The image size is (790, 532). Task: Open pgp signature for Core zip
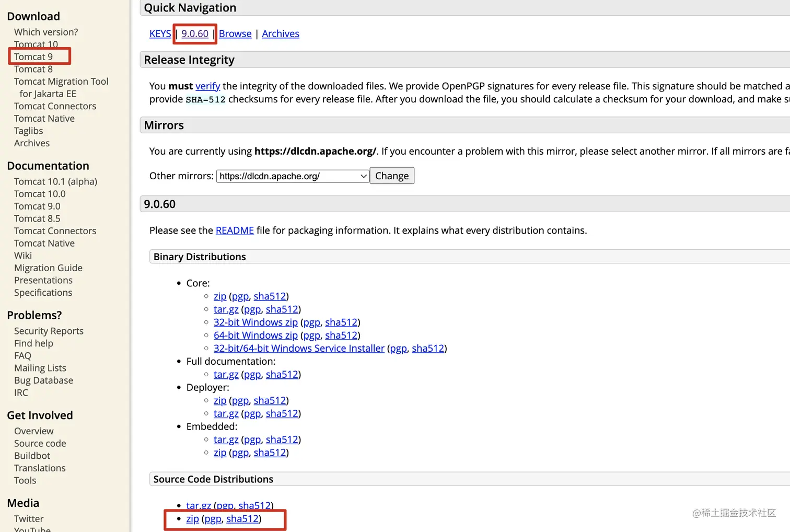click(x=240, y=296)
